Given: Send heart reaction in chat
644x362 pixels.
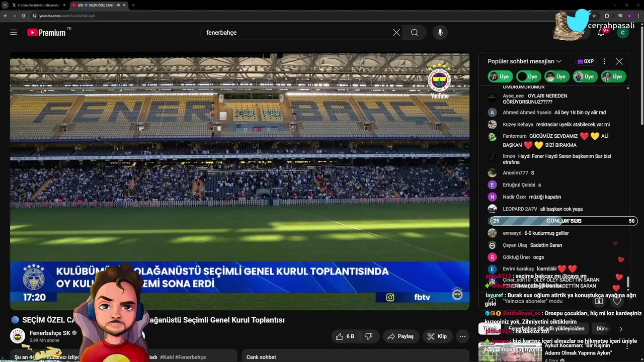Looking at the screenshot, I should pos(617,301).
